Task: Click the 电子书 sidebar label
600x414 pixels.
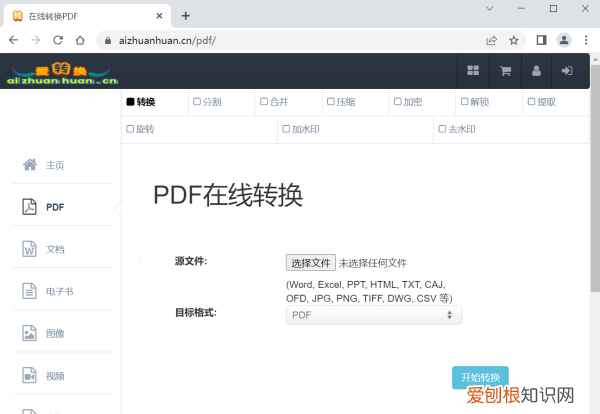Action: point(60,292)
